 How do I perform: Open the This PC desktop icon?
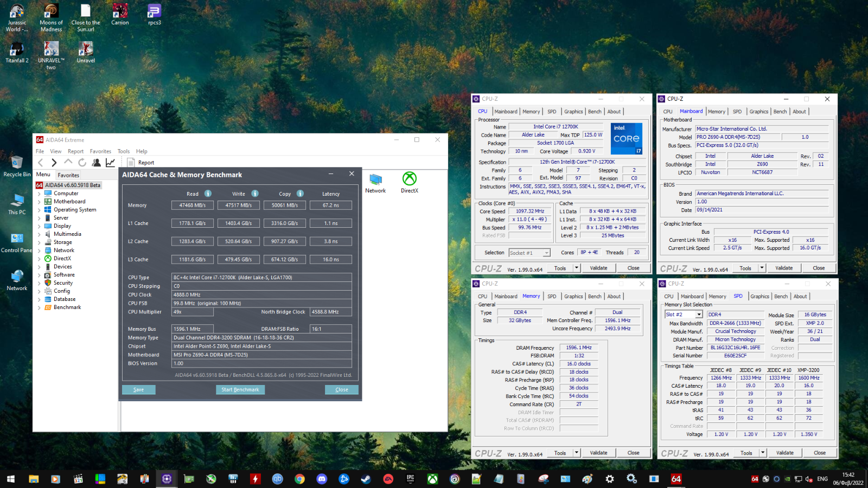17,204
